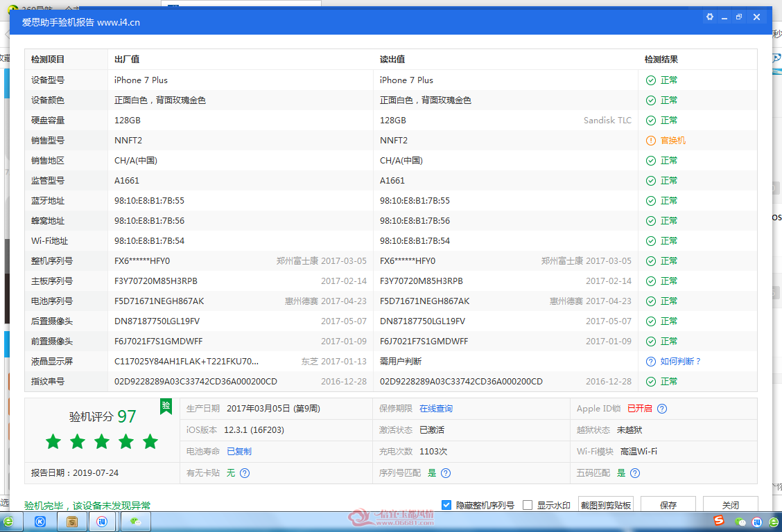Click Sogou input icon in system tray
The image size is (782, 532).
[x=719, y=520]
